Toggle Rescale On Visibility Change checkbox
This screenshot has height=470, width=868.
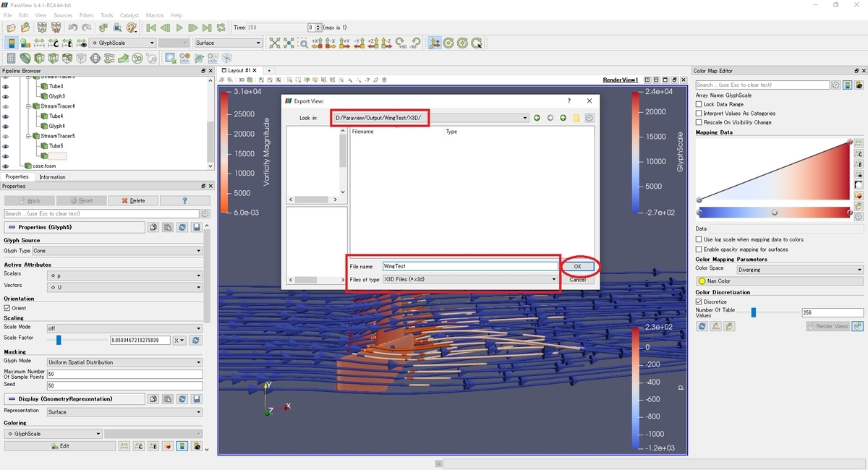(x=699, y=122)
